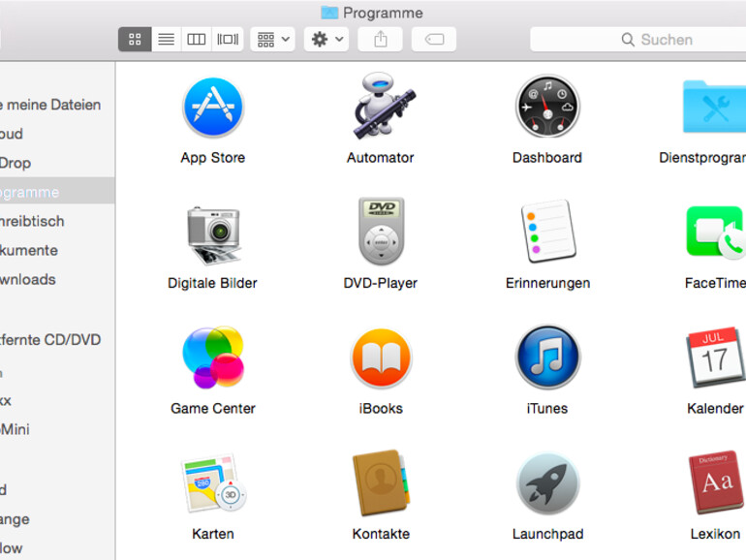Click the App Store label text
This screenshot has height=560, width=746.
pyautogui.click(x=213, y=158)
